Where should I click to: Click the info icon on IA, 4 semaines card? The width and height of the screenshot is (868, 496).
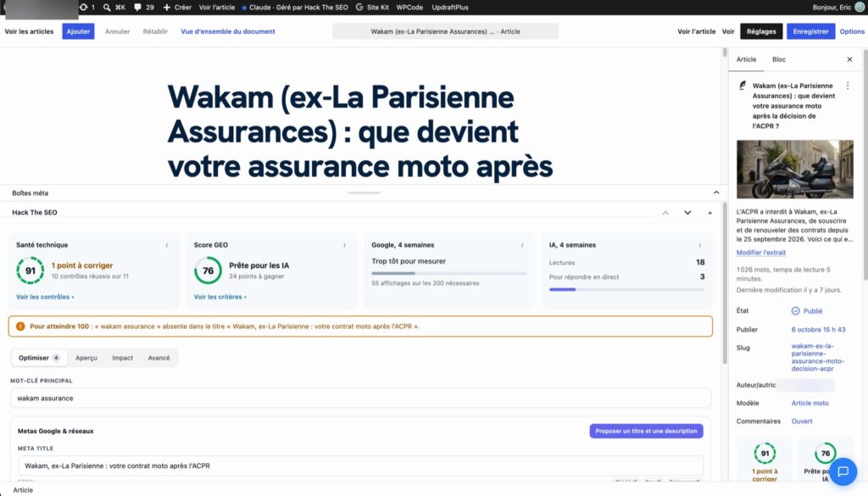coord(699,245)
